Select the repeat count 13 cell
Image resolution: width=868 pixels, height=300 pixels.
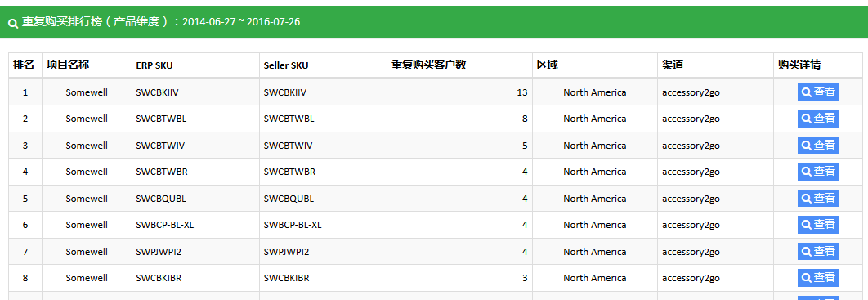[459, 92]
